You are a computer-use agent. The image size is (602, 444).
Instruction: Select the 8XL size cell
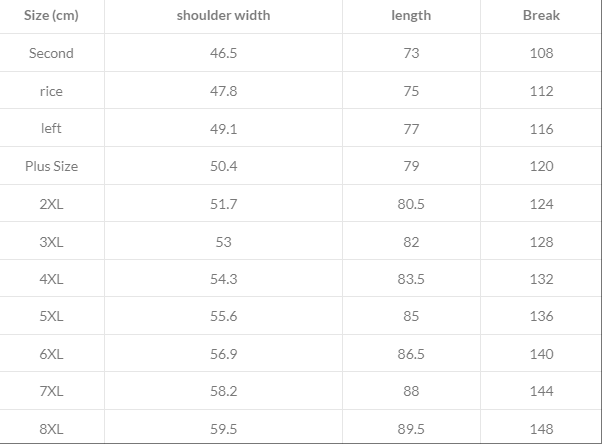pyautogui.click(x=51, y=429)
